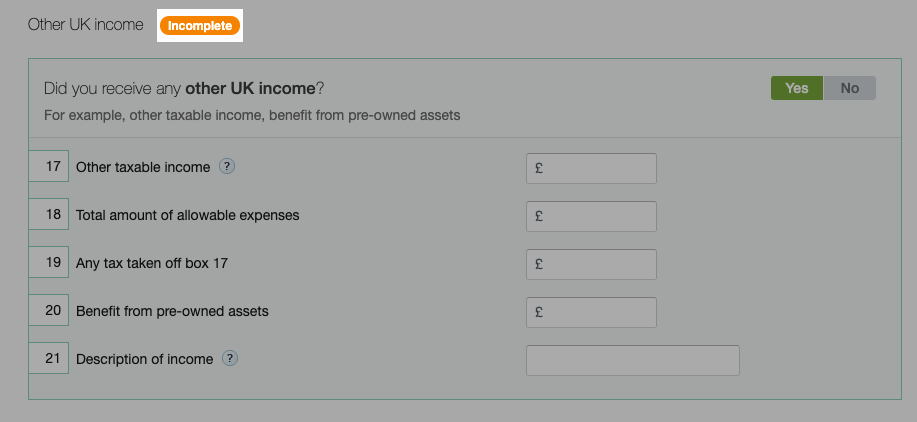The image size is (917, 422).
Task: Open the help icon next to Description of income
Action: pyautogui.click(x=230, y=358)
